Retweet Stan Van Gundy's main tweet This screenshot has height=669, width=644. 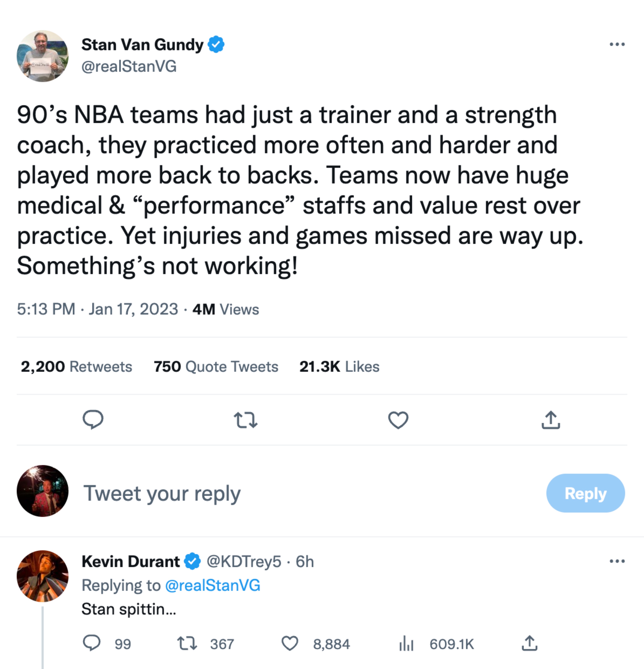coord(245,420)
